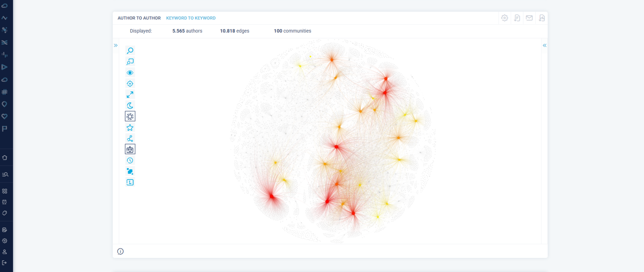Open the alarm clock sidebar icon
Screen dimensions: 644x272
[5, 202]
